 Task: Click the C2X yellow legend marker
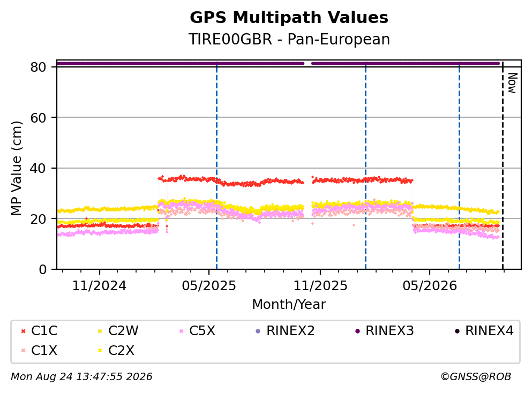(100, 351)
